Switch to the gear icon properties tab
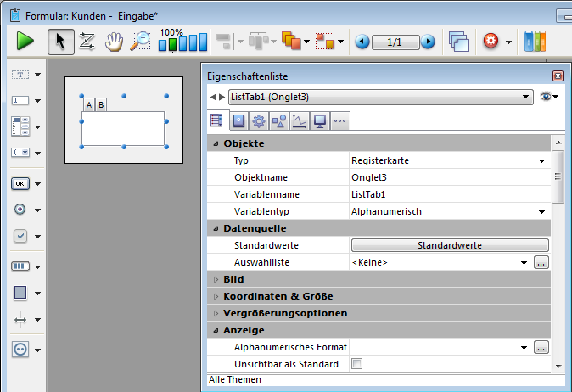Viewport: 572px width, 392px height. click(x=258, y=121)
